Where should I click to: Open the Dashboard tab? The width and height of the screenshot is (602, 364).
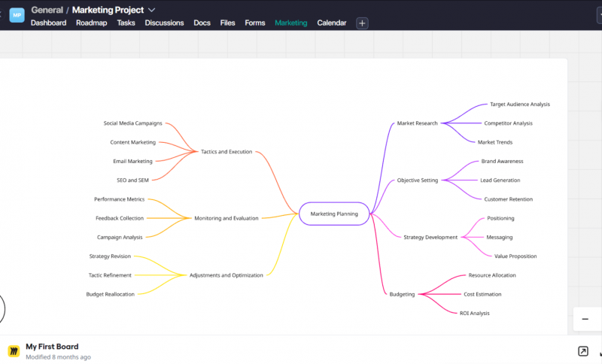click(x=48, y=23)
